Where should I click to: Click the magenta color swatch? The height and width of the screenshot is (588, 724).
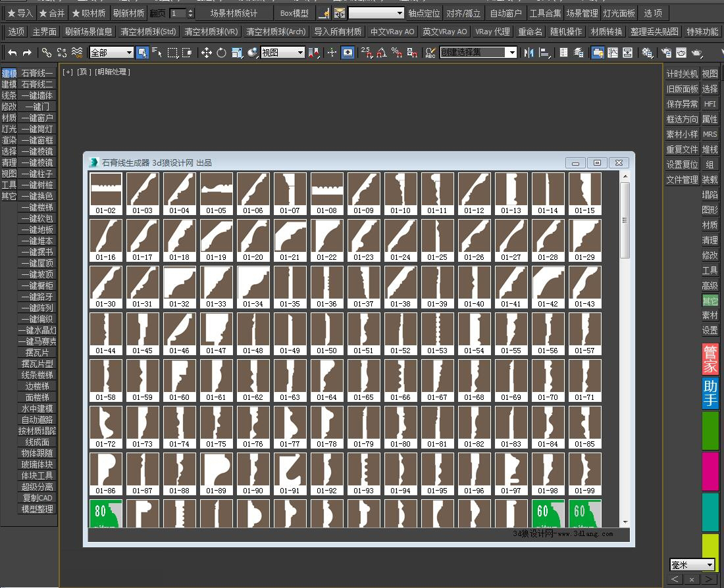[x=710, y=471]
